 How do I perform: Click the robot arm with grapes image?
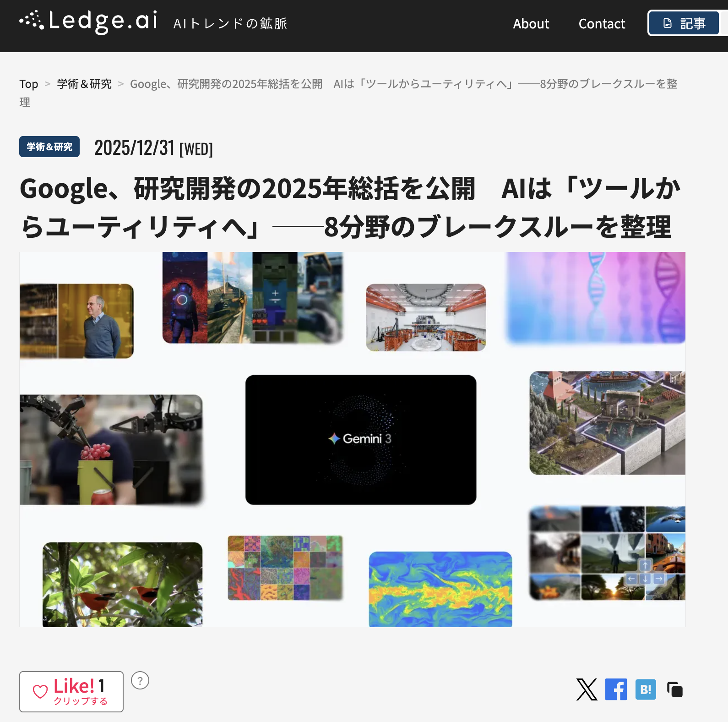click(x=111, y=449)
